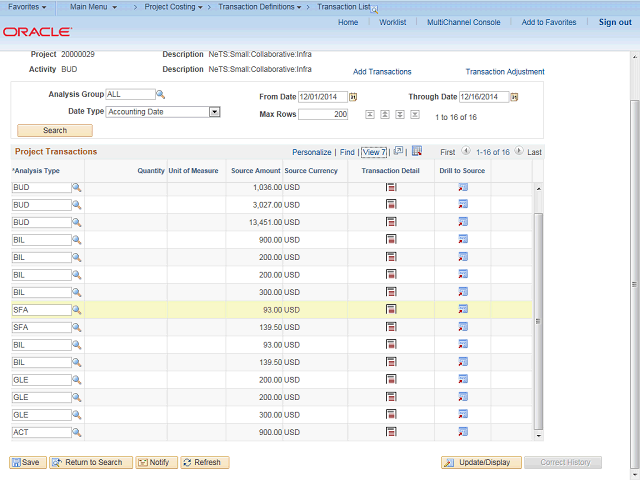Open Analysis Group lookup magnifier
This screenshot has width=640, height=480.
click(x=160, y=94)
